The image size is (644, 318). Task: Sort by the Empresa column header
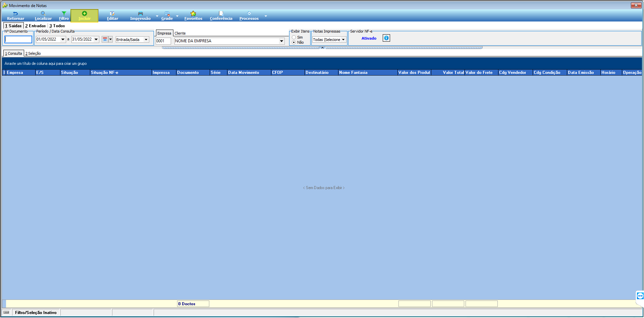click(20, 73)
